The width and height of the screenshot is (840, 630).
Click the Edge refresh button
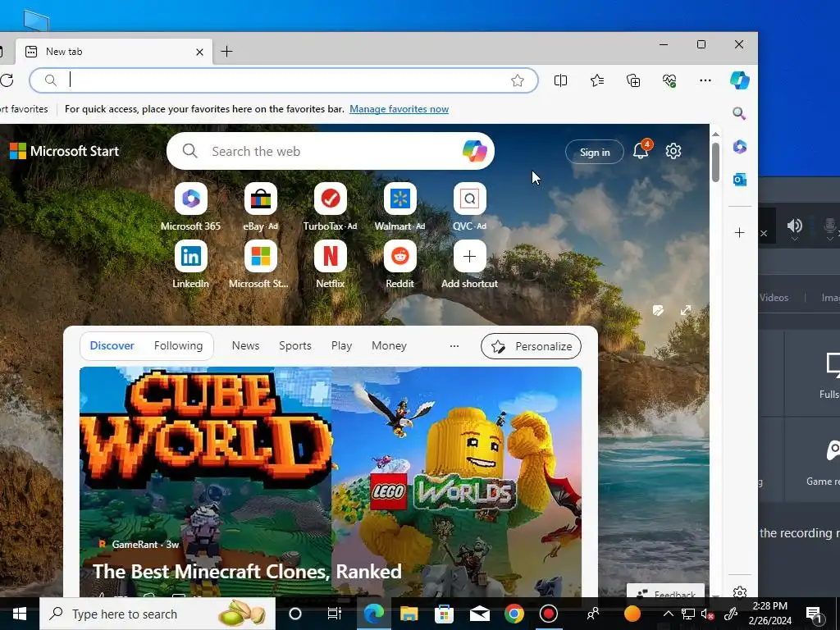[7, 80]
